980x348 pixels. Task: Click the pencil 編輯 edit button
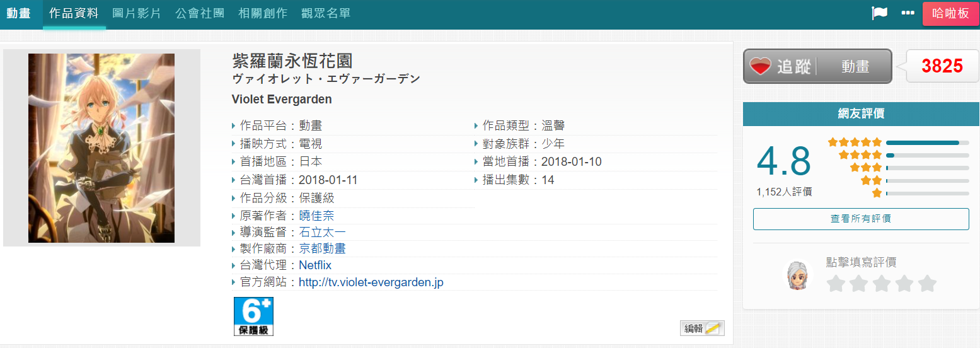702,328
